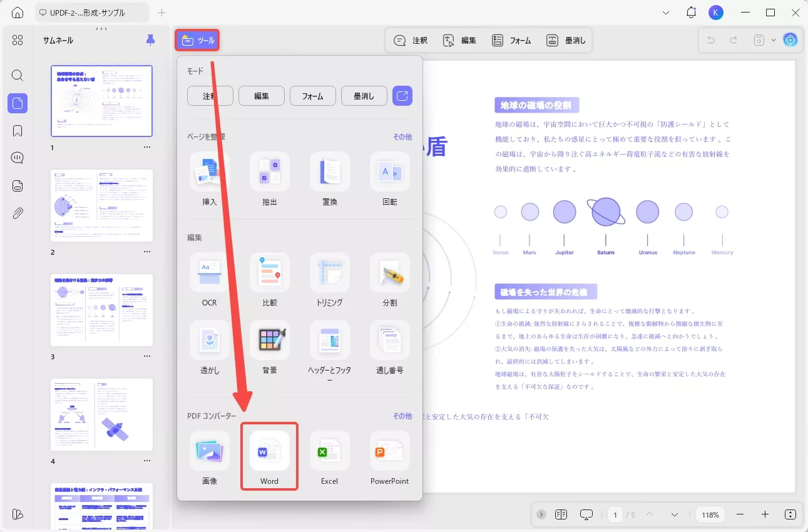This screenshot has height=532, width=808.
Task: Open the 比較 comparison tool
Action: [x=269, y=281]
